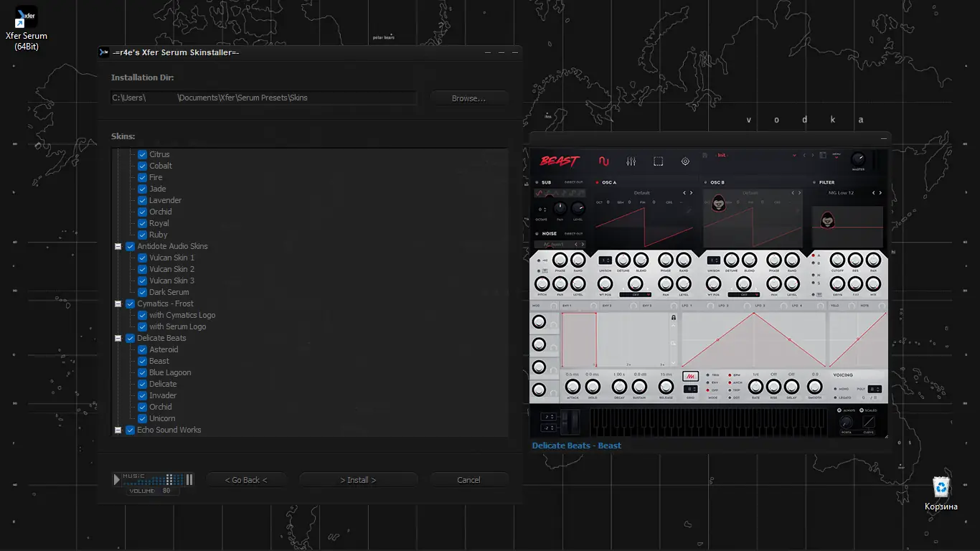
Task: Toggle the Delicate Beats group checkbox
Action: pyautogui.click(x=130, y=338)
